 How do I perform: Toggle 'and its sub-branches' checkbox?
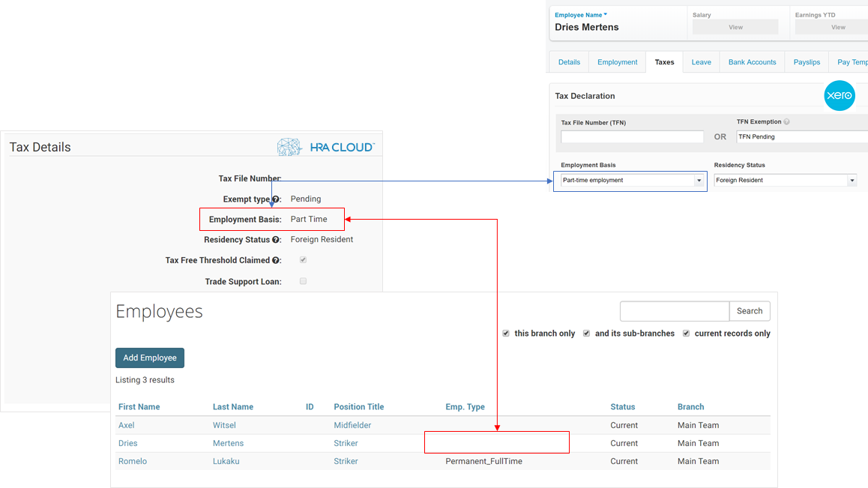pyautogui.click(x=586, y=334)
